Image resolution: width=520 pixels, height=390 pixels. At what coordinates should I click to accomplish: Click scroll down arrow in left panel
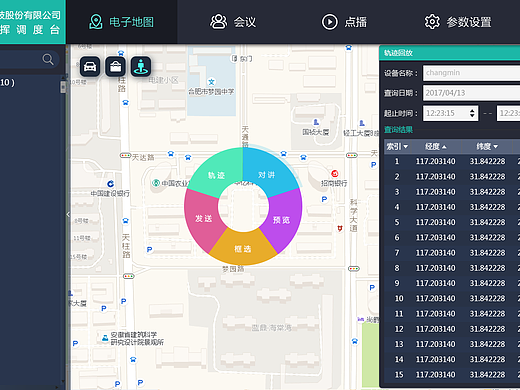point(63,380)
